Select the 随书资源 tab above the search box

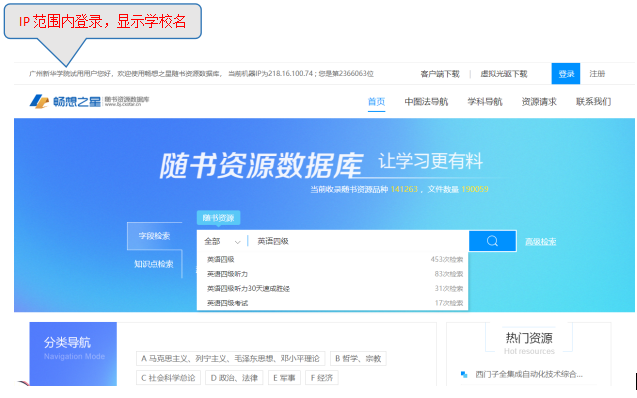click(x=218, y=218)
